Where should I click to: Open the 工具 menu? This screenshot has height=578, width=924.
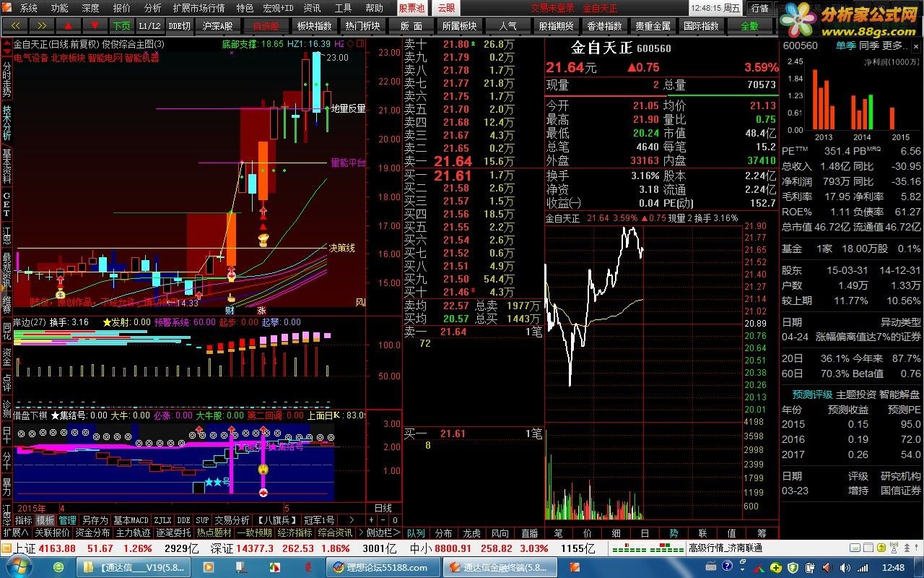[x=344, y=8]
